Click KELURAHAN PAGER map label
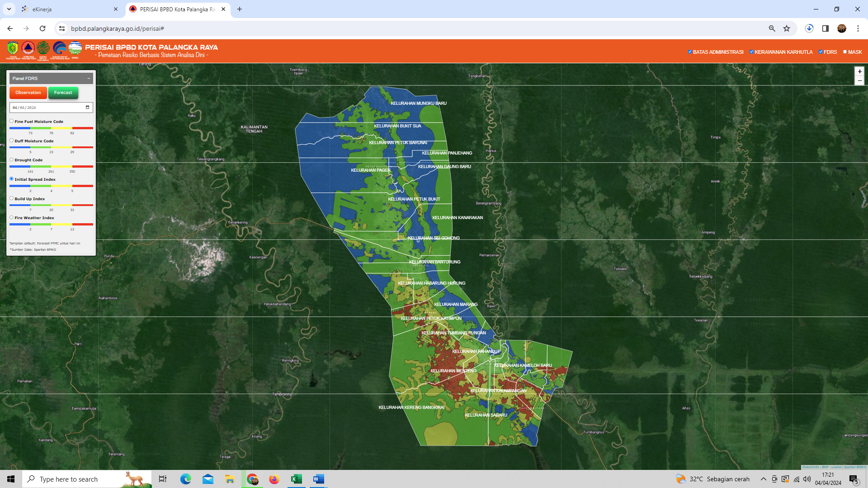Viewport: 868px width, 488px height. click(371, 170)
